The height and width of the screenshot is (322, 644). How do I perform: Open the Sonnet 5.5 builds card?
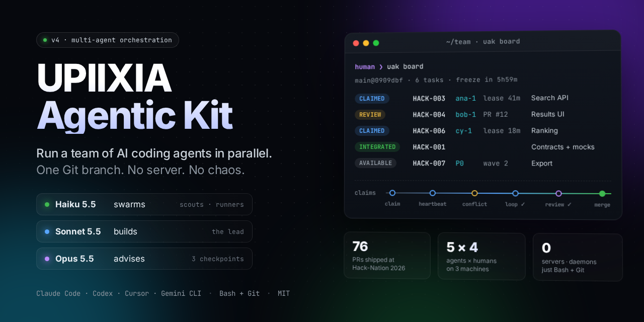click(x=144, y=232)
